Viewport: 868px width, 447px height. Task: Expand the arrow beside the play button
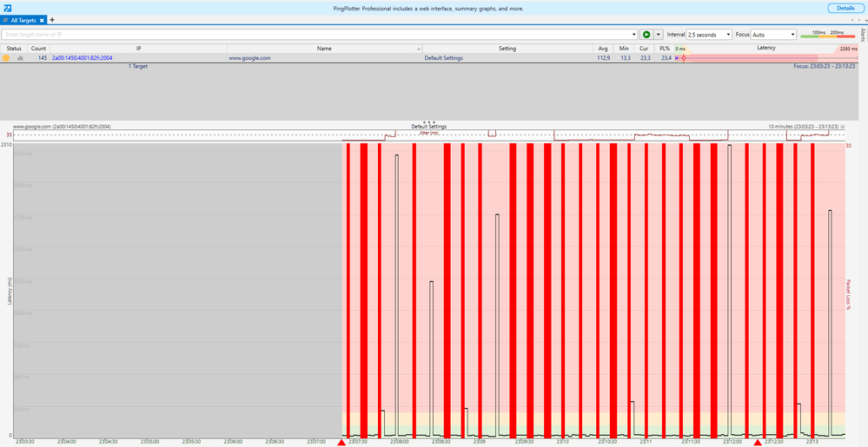pyautogui.click(x=659, y=35)
